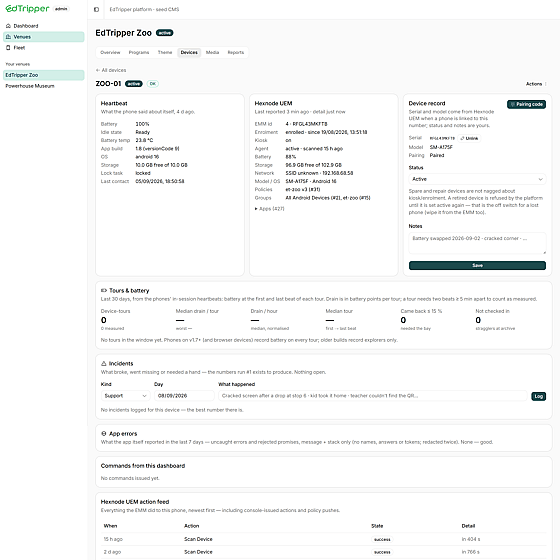This screenshot has width=560, height=560.
Task: Open the Actions menu for ZOO-01
Action: 536,84
